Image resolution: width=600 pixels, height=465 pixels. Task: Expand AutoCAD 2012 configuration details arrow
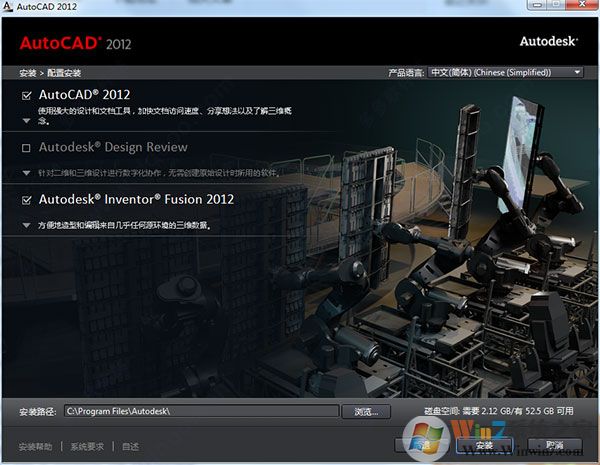[x=26, y=121]
